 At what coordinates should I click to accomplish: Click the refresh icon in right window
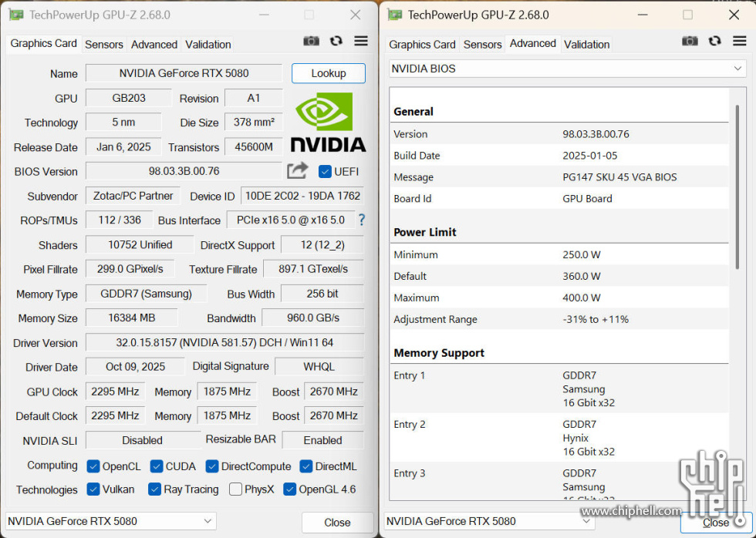pos(715,42)
